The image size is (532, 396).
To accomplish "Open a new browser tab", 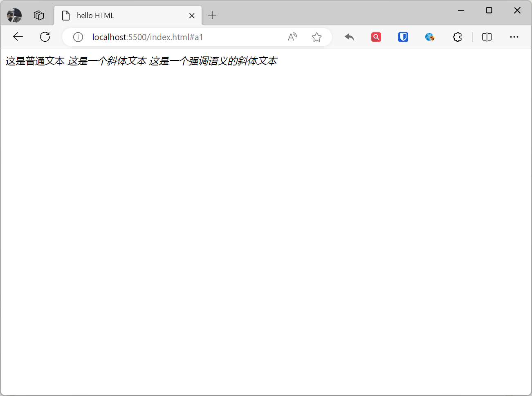I will pyautogui.click(x=212, y=15).
